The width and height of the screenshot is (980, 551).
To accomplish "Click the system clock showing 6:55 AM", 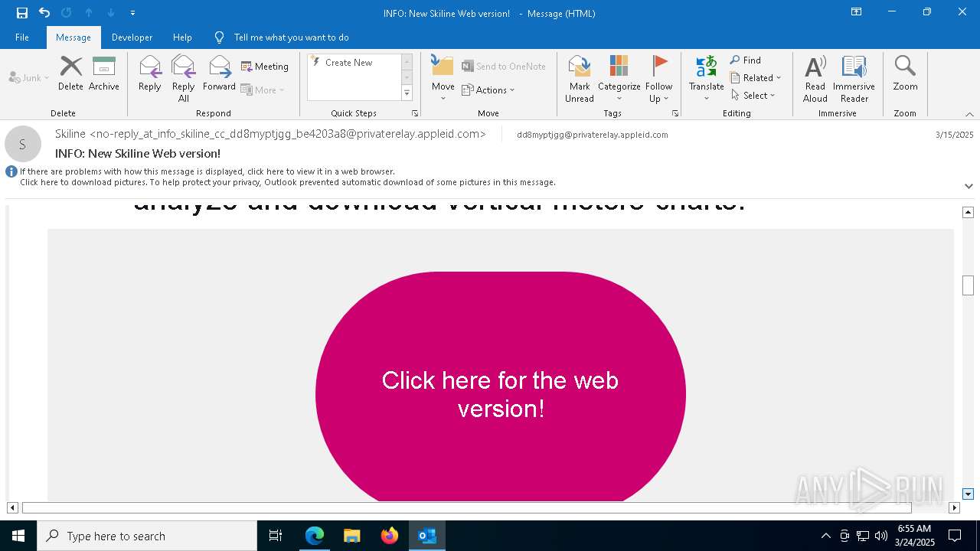I will (x=914, y=536).
